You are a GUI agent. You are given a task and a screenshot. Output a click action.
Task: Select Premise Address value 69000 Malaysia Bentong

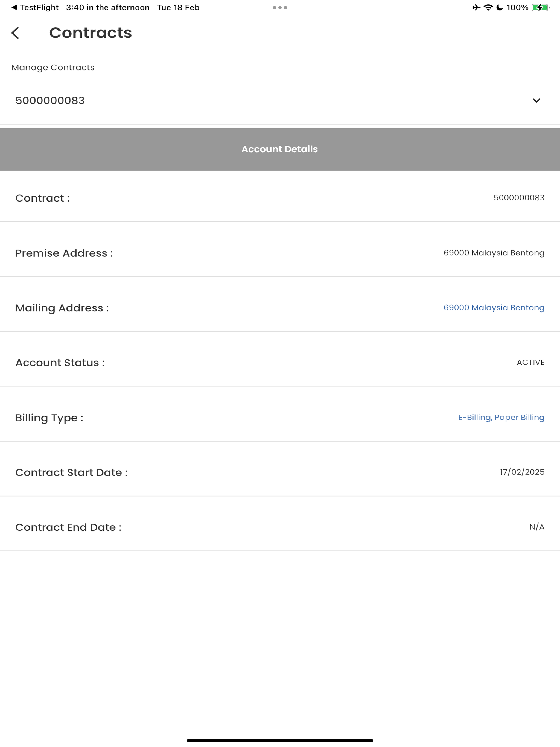(x=494, y=253)
